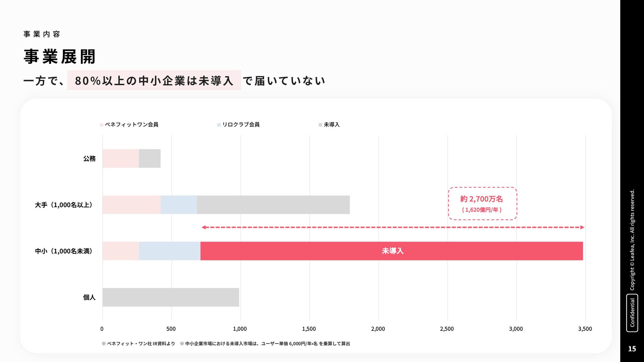This screenshot has height=362, width=644.
Task: Click the Confidential badge in sidebar
Action: click(x=632, y=313)
